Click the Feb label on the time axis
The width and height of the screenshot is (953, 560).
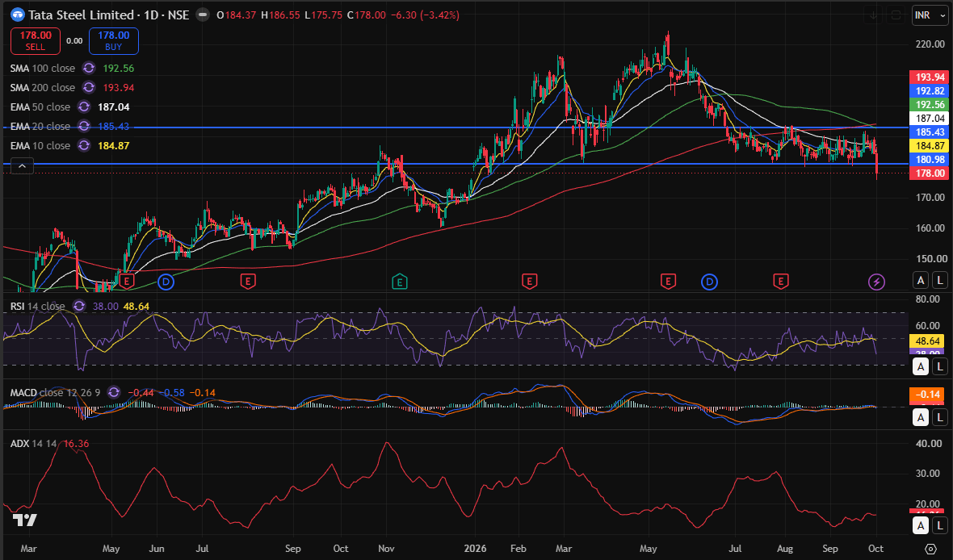518,549
